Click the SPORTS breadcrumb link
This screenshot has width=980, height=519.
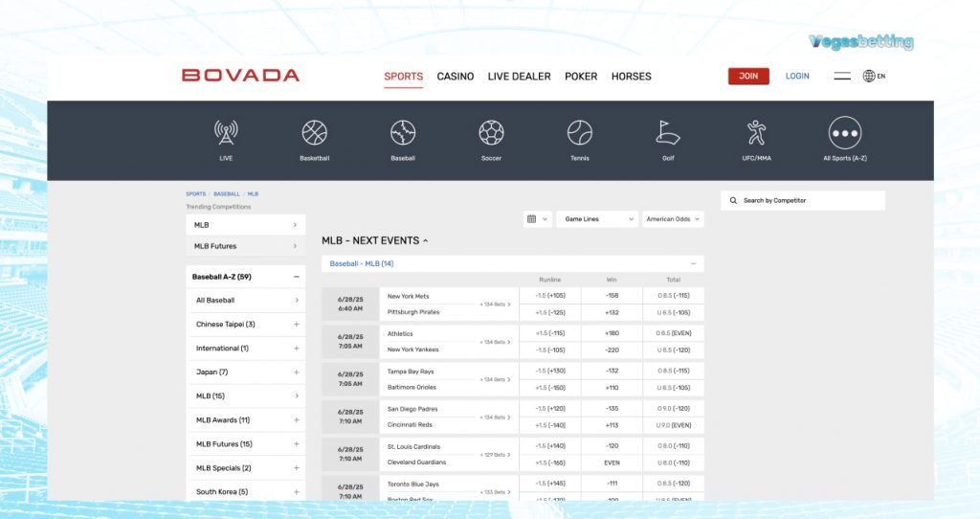(x=195, y=193)
